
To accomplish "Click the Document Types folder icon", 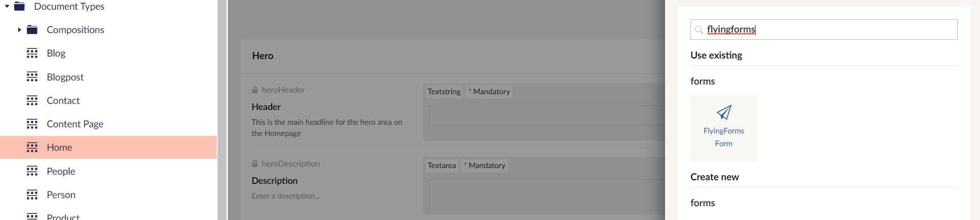I will [x=20, y=7].
